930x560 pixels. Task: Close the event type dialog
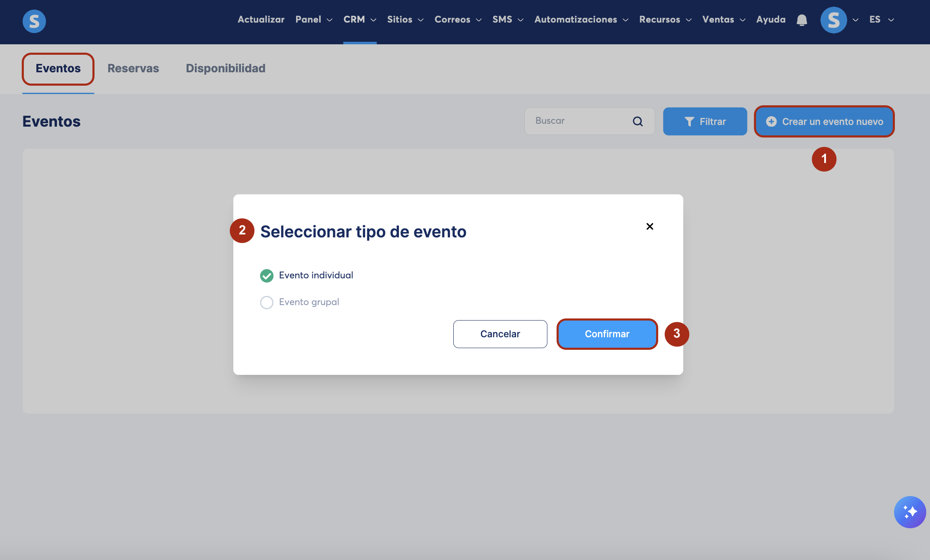tap(650, 227)
